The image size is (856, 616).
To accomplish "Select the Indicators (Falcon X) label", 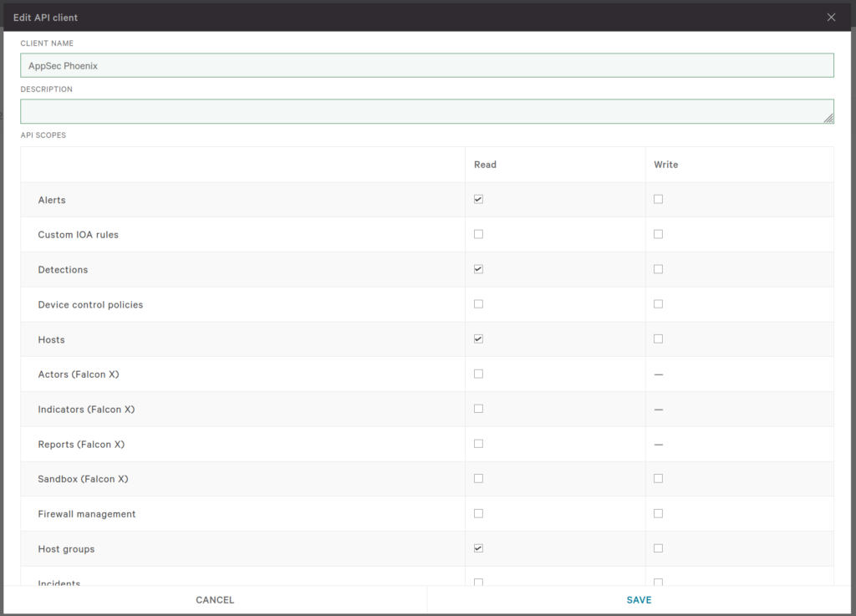I will coord(86,410).
